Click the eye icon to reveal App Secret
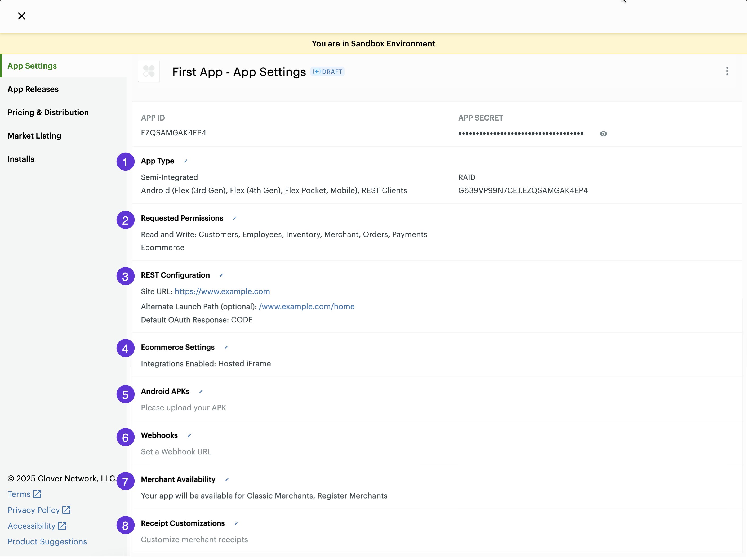Screen dimensions: 747x560 (603, 134)
